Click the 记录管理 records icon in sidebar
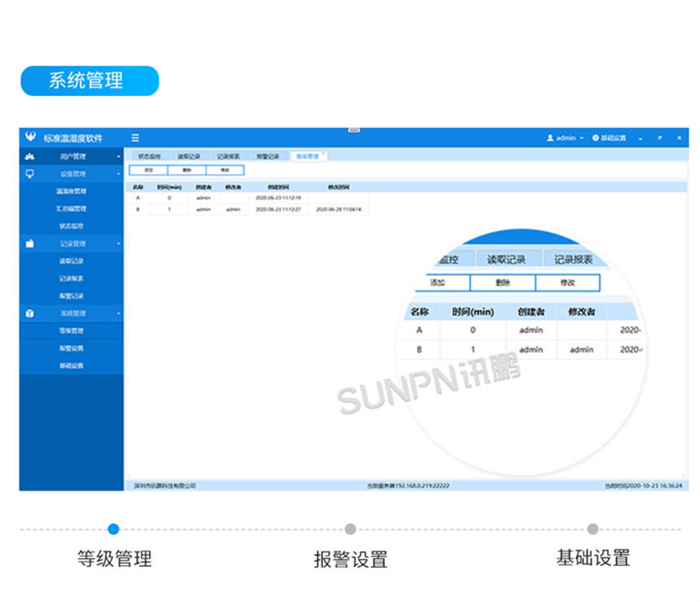The width and height of the screenshot is (700, 602). (30, 244)
